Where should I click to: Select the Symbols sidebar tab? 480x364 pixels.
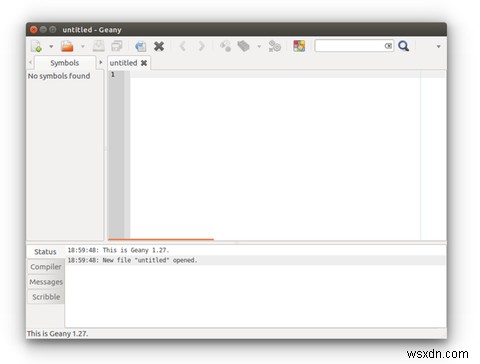[x=65, y=63]
